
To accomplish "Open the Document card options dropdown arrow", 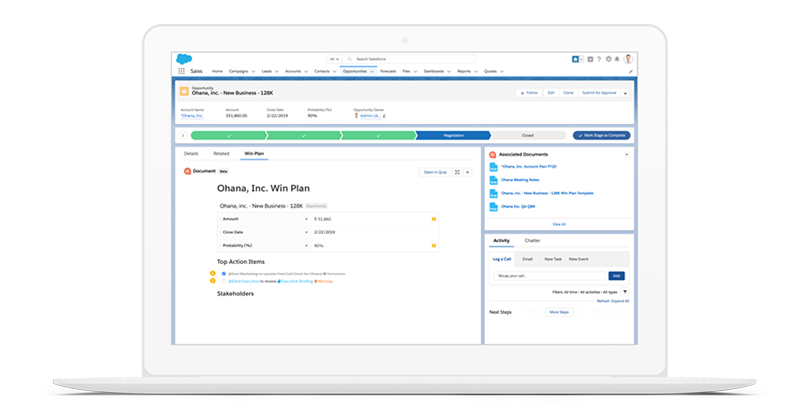I will click(x=468, y=173).
